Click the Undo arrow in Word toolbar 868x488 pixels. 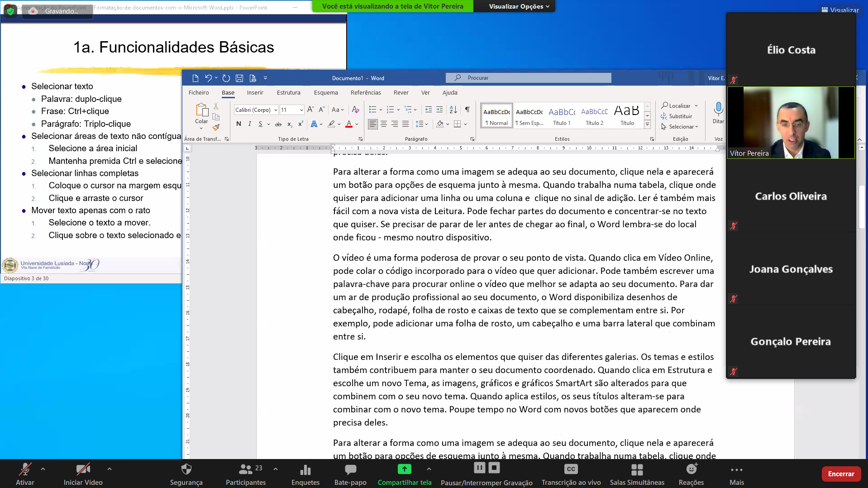coord(208,78)
